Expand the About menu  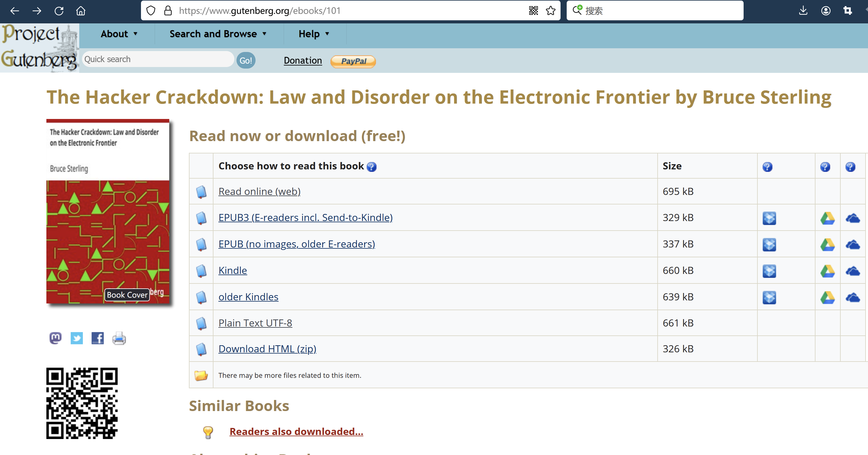click(119, 34)
